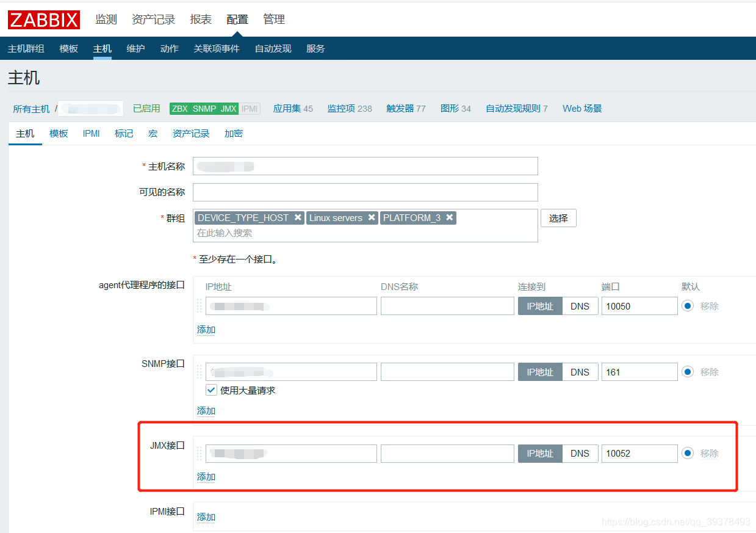Select the 默认 radio on JMX interface
The width and height of the screenshot is (756, 533).
(688, 453)
